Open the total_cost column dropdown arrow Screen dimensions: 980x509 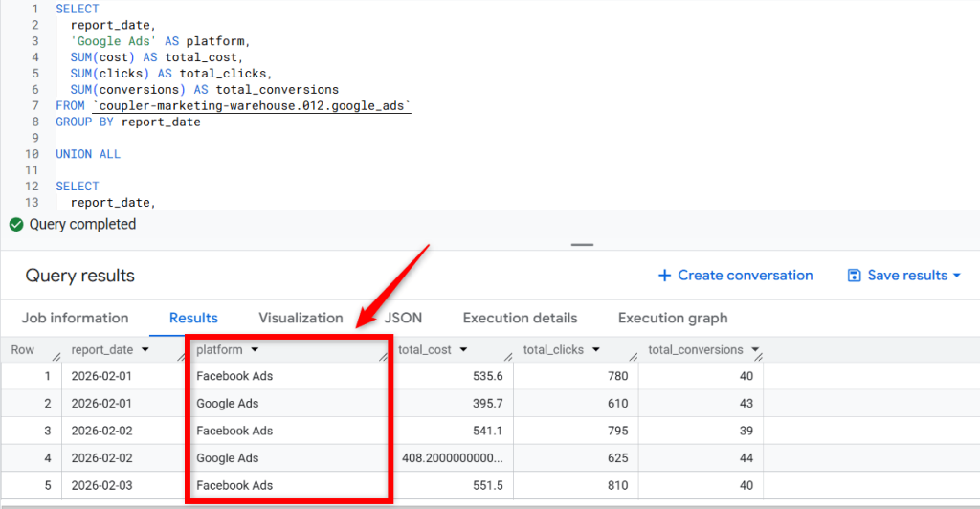(463, 350)
